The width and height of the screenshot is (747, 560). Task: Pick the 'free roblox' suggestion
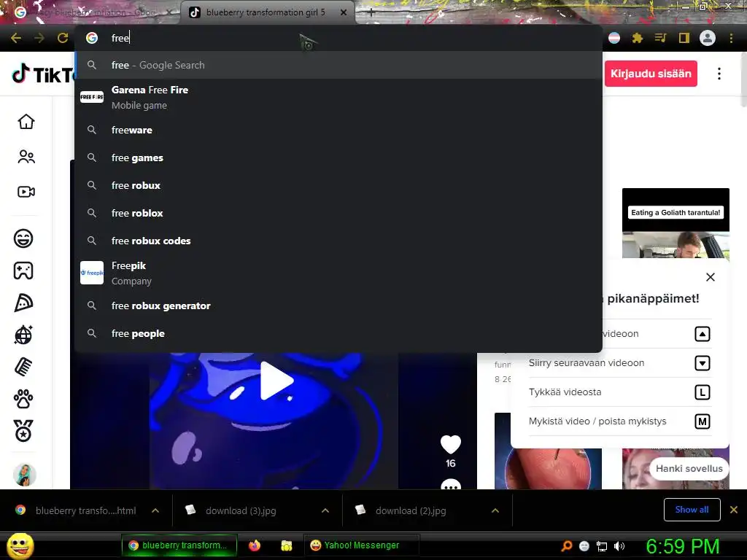pos(338,213)
